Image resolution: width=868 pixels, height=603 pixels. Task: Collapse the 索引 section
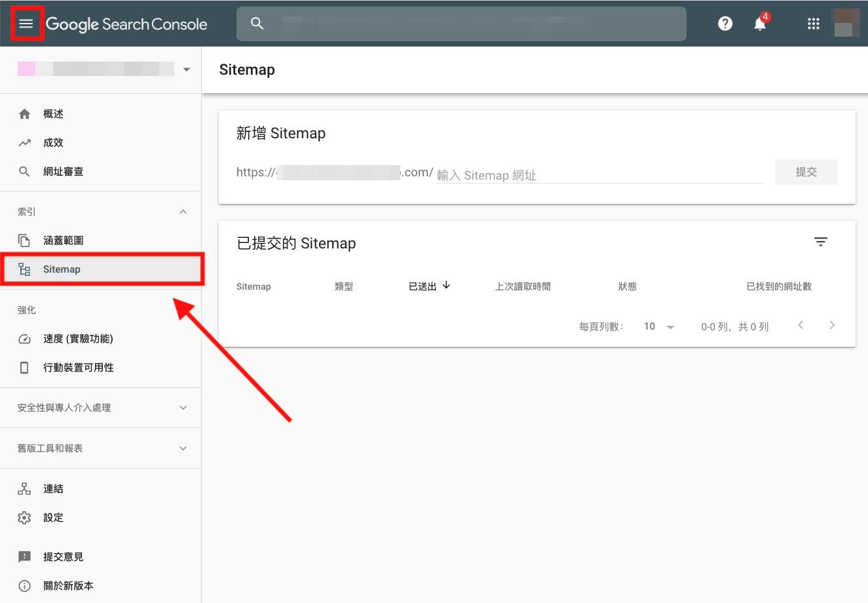click(x=183, y=212)
